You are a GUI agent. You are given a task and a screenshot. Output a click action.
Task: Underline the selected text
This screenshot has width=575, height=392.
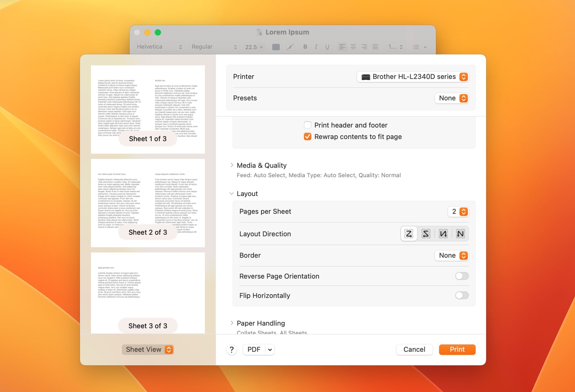[x=327, y=47]
